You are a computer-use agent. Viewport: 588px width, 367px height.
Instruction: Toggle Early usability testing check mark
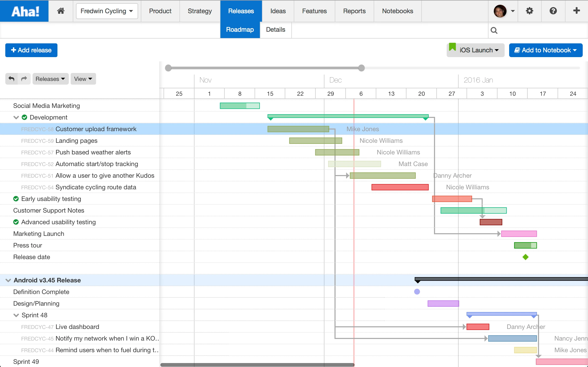(16, 199)
